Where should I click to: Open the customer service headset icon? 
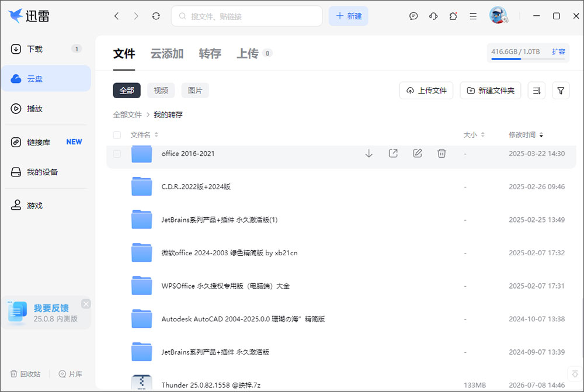(x=433, y=16)
